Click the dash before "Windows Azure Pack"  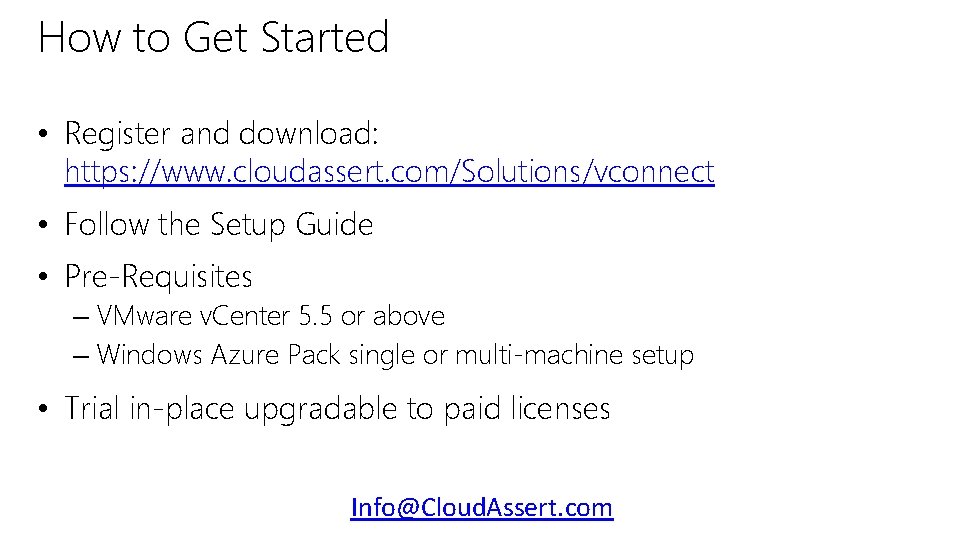pyautogui.click(x=81, y=356)
